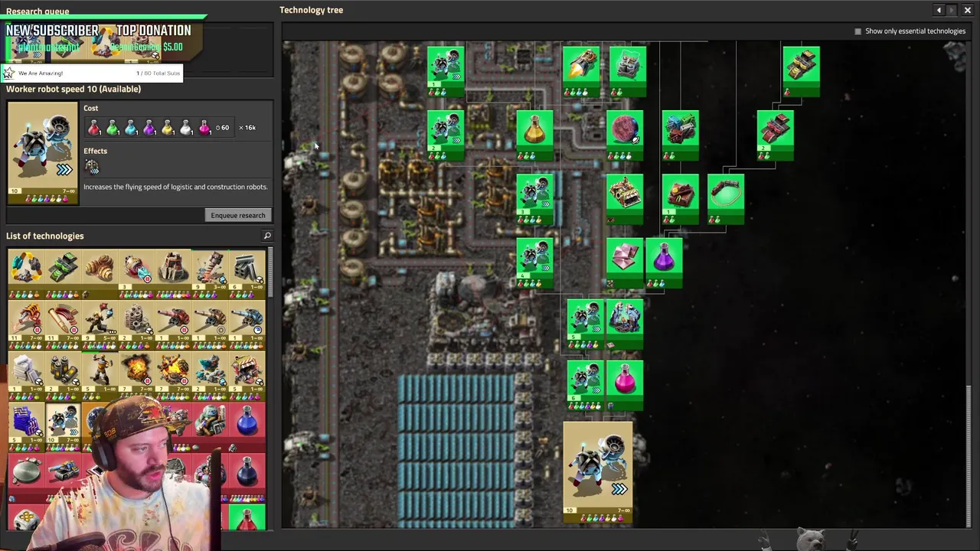Image resolution: width=980 pixels, height=551 pixels.
Task: Select red flask researched technology in list
Action: click(247, 517)
